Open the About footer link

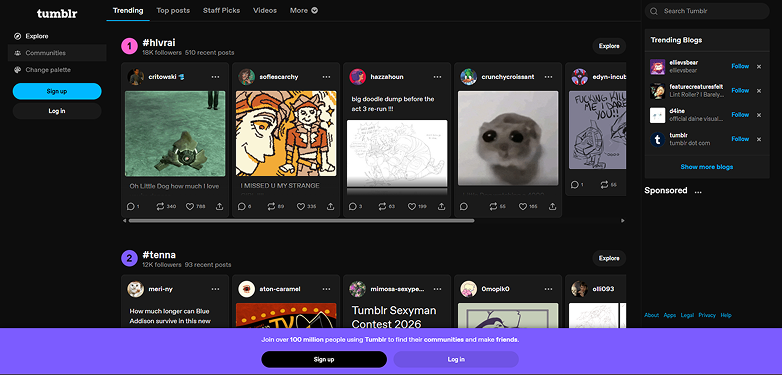(651, 315)
